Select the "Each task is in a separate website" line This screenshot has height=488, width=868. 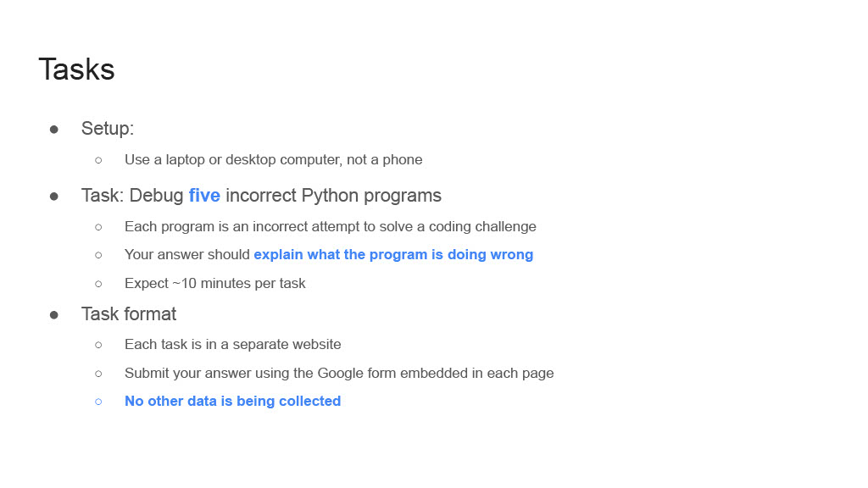click(x=232, y=345)
